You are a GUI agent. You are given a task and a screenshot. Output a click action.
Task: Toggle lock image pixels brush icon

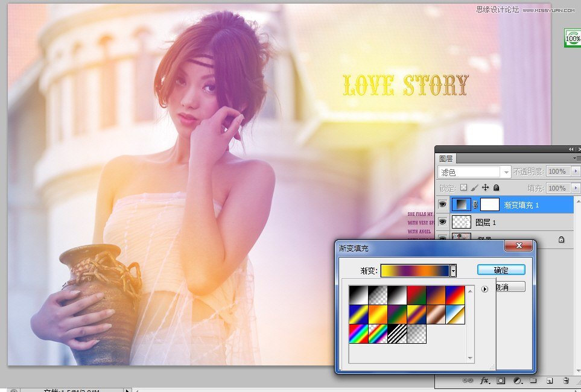[474, 188]
